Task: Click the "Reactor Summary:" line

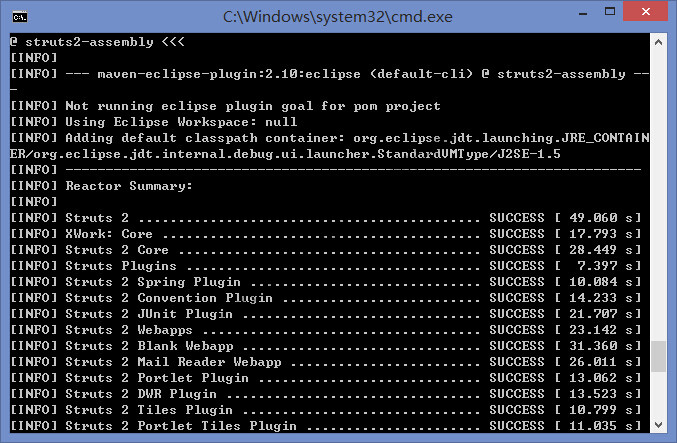Action: [129, 186]
